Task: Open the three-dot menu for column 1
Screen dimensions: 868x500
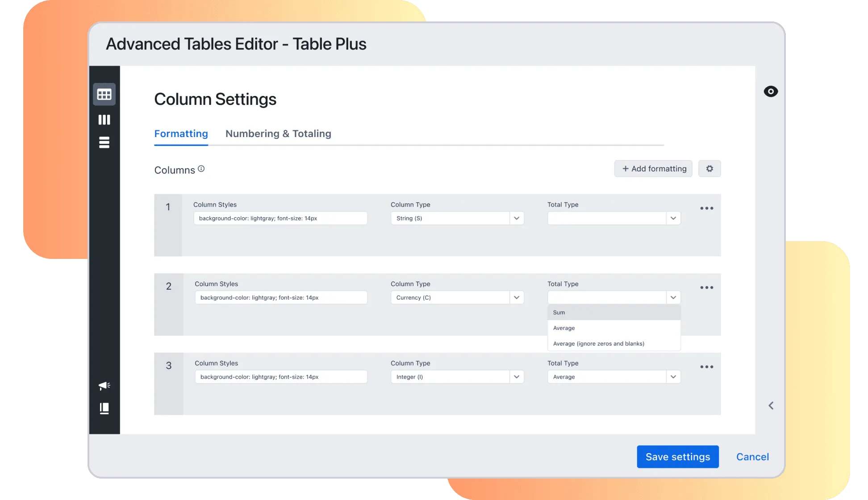Action: point(706,208)
